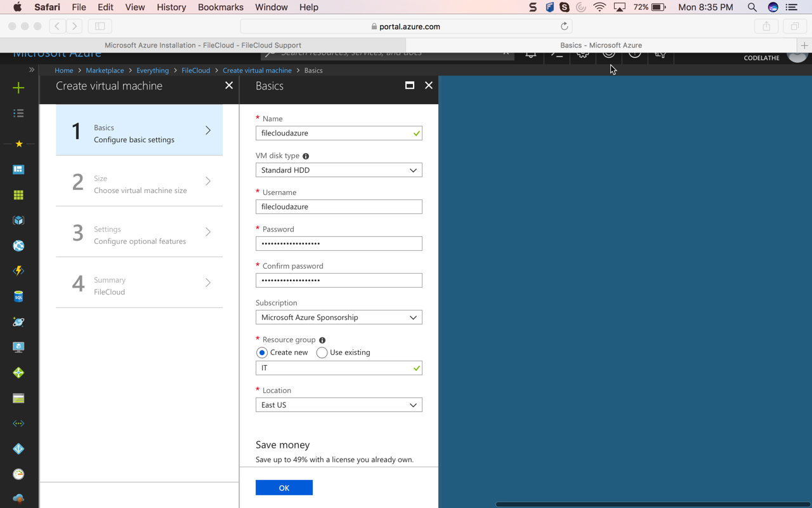This screenshot has width=812, height=508.
Task: Select the Use existing radio button
Action: click(322, 352)
